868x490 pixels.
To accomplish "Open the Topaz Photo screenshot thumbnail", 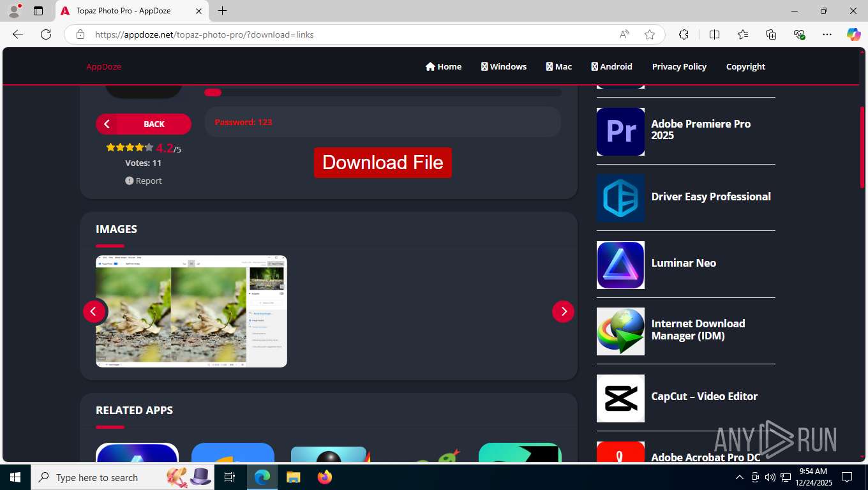I will pos(191,311).
